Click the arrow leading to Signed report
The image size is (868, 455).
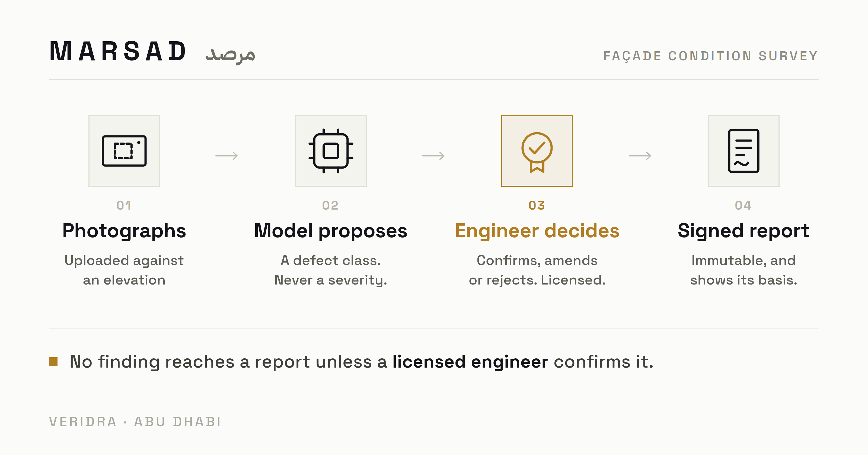(x=640, y=156)
